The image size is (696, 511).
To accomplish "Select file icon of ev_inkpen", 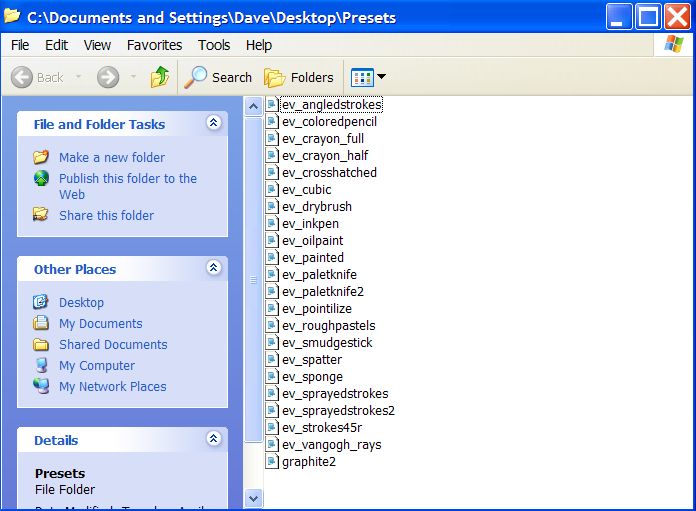I will pyautogui.click(x=272, y=223).
